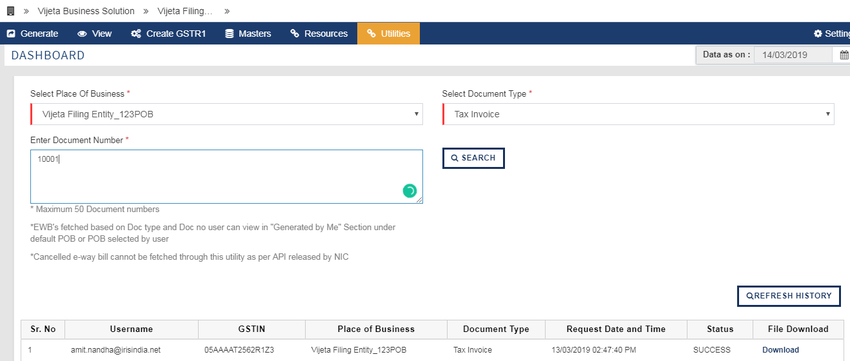Open the Create GSTR1 menu
Viewport: 850px width, 361px height.
click(169, 34)
